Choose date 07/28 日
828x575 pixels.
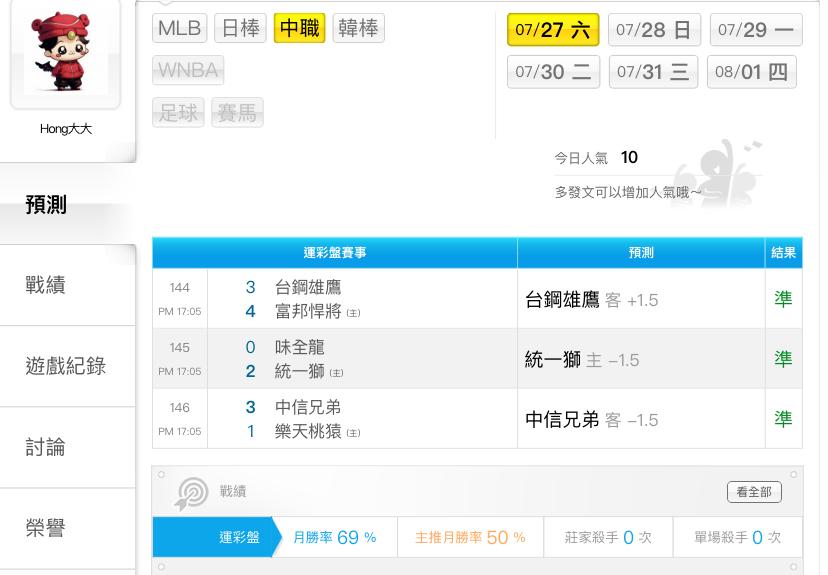point(654,30)
